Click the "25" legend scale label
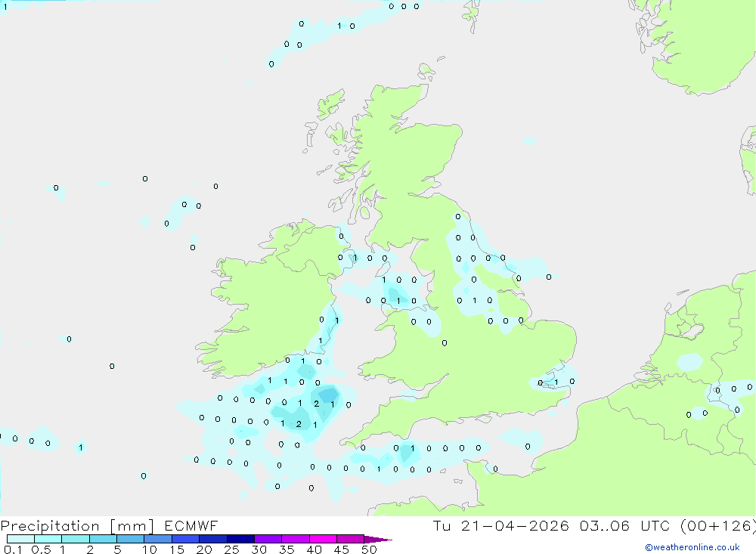 coord(232,549)
